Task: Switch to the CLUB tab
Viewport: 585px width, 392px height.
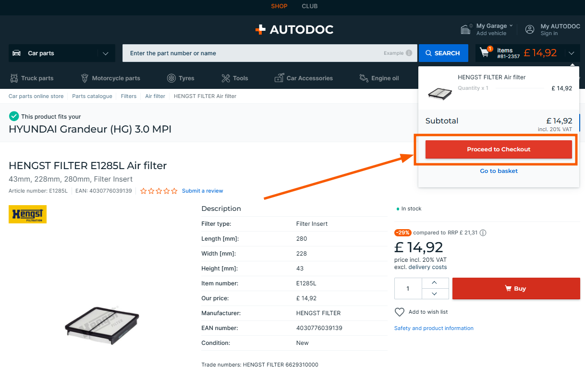Action: click(x=309, y=6)
